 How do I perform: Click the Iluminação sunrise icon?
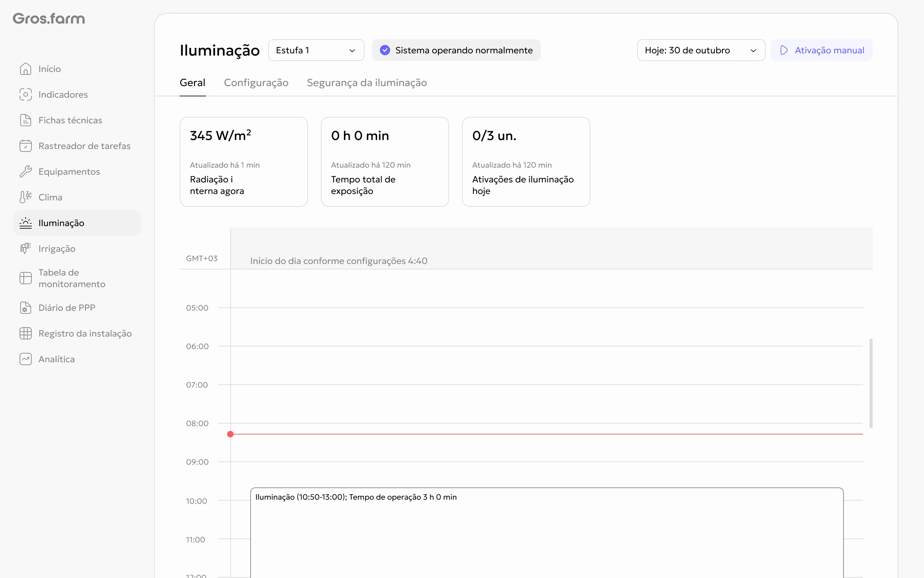point(26,223)
